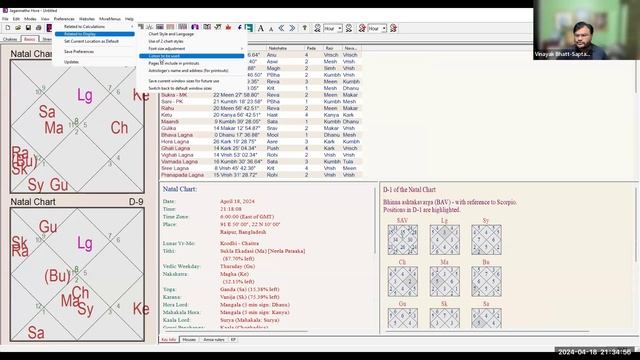Image resolution: width=640 pixels, height=360 pixels.
Task: Select Related to Display menu entry
Action: [94, 34]
